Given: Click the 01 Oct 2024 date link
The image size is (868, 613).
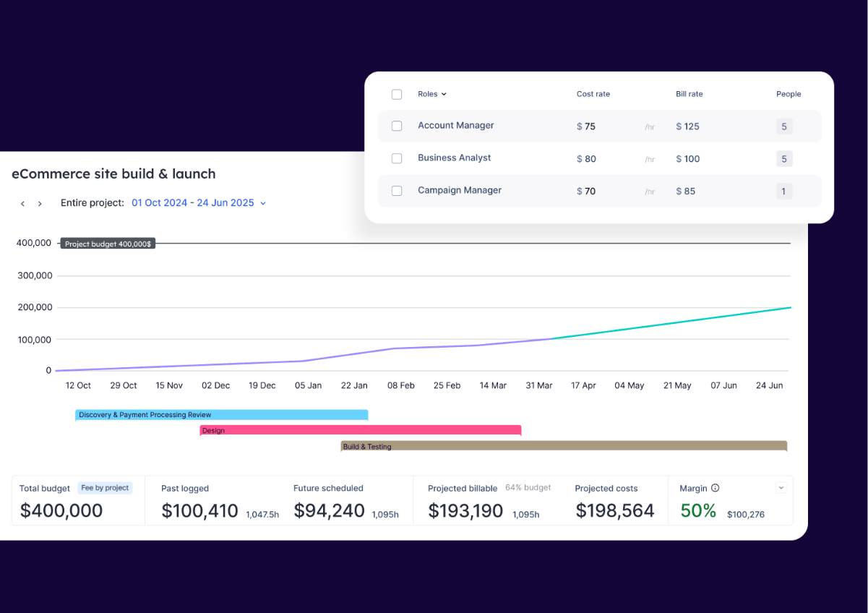Looking at the screenshot, I should pyautogui.click(x=160, y=203).
